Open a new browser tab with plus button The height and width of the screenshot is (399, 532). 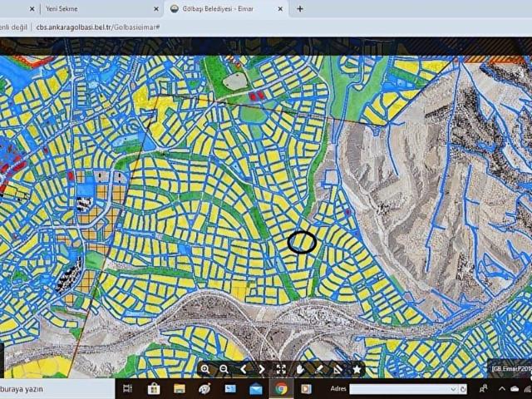point(300,9)
